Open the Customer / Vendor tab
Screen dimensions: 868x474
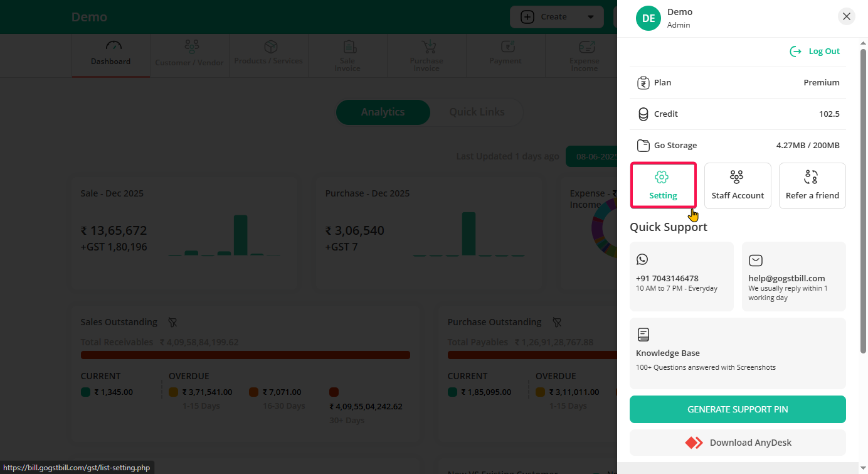coord(189,55)
